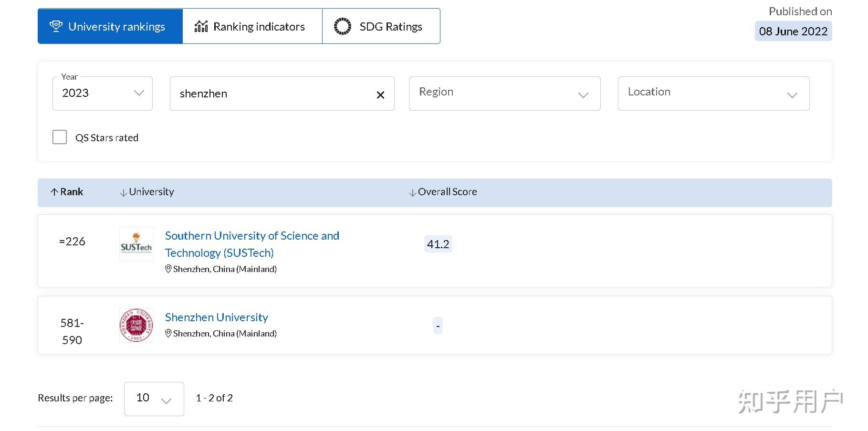Screen dimensions: 868x431
Task: Click the SUSTech logo thumbnail
Action: 136,244
